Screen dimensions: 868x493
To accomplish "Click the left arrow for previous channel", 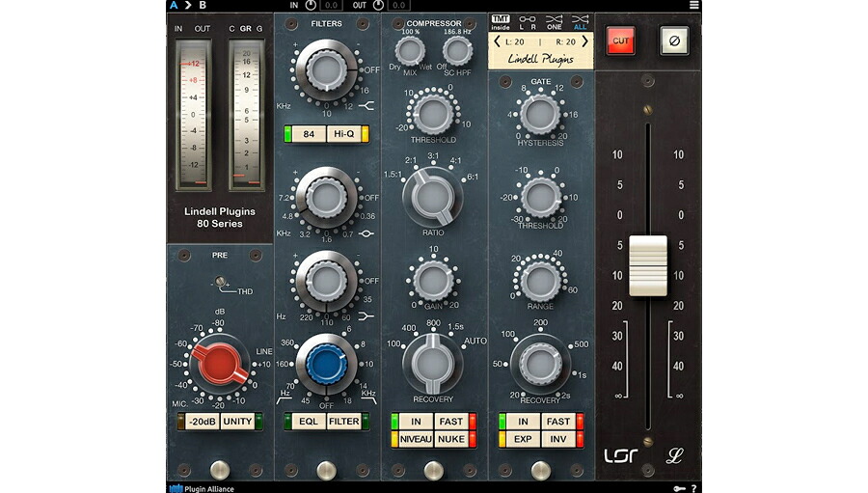I will click(497, 41).
